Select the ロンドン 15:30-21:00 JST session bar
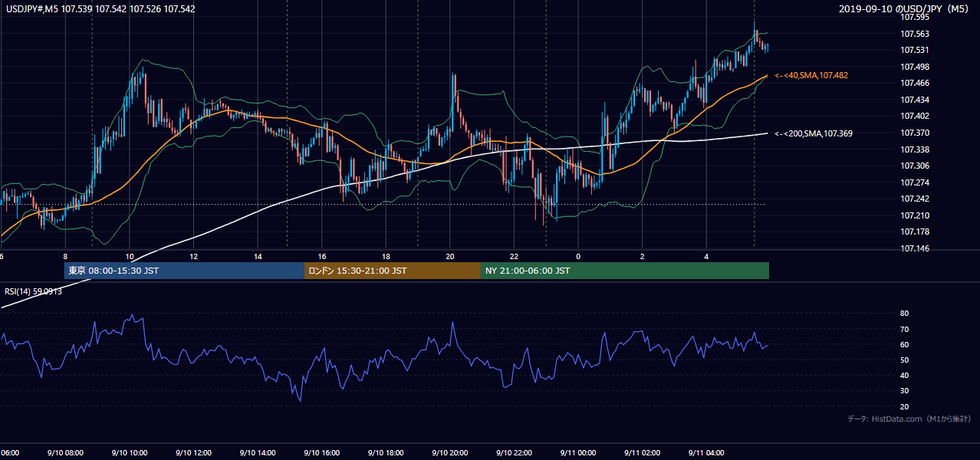 click(x=393, y=271)
